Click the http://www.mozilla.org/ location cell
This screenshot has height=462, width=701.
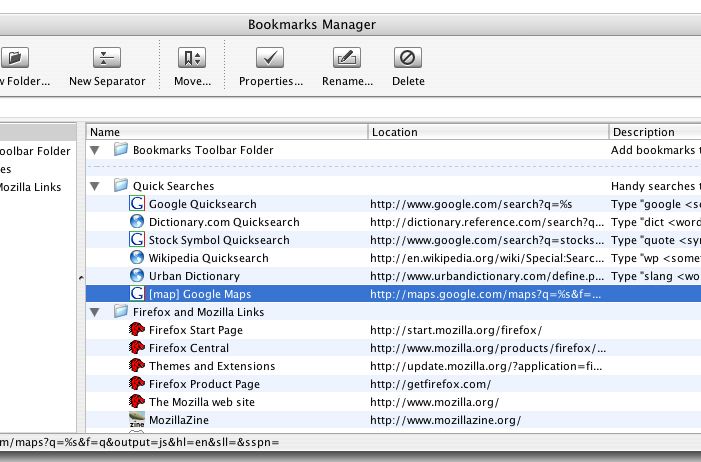tap(435, 402)
